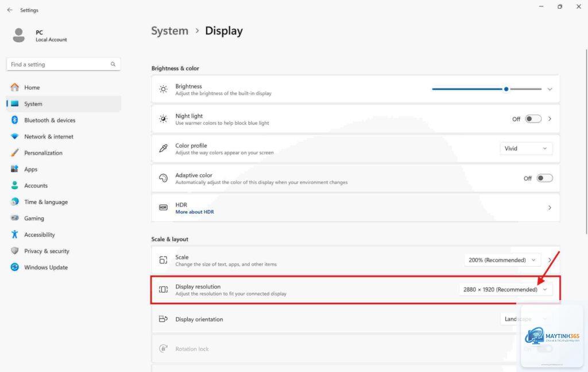Open Bluetooth & devices settings
This screenshot has width=588, height=372.
(64, 120)
